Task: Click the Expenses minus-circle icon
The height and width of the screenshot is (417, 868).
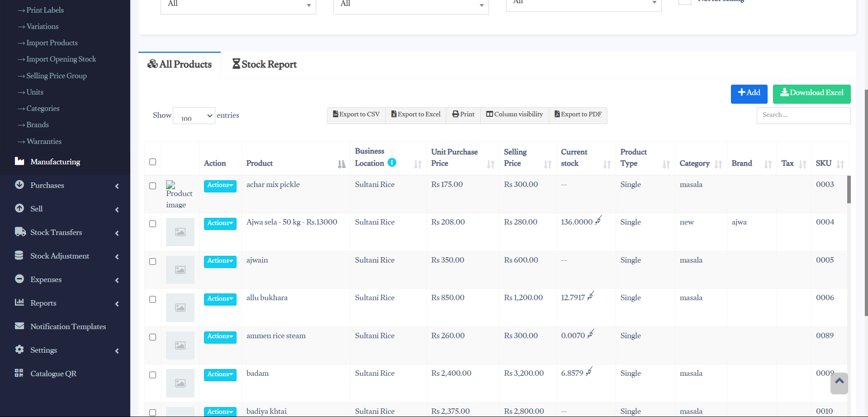Action: pyautogui.click(x=19, y=279)
